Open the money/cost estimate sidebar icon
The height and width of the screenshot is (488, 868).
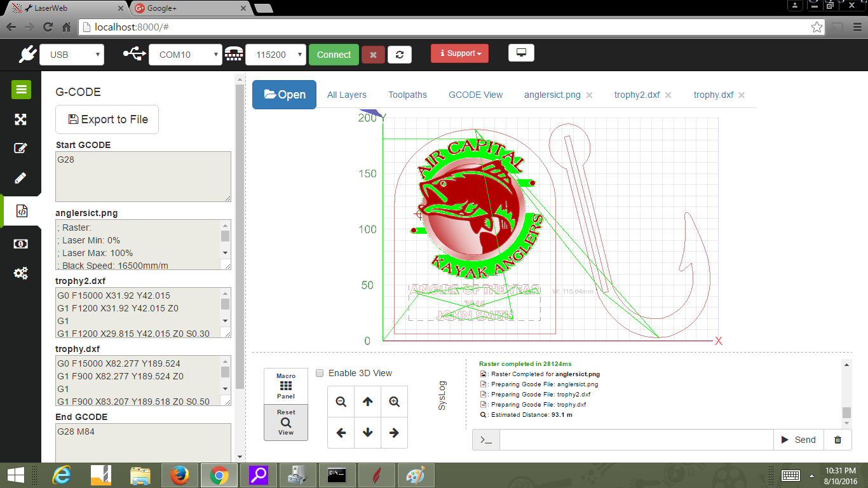tap(21, 244)
